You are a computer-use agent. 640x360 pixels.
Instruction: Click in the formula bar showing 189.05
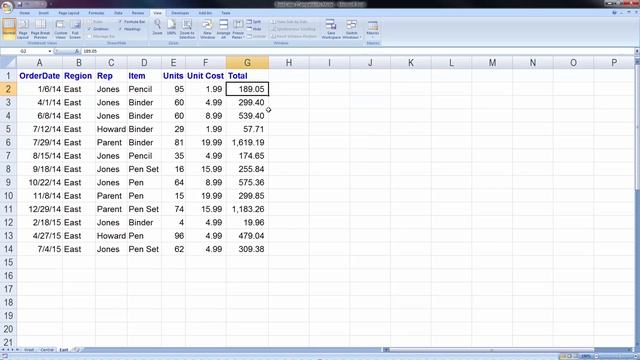click(357, 51)
